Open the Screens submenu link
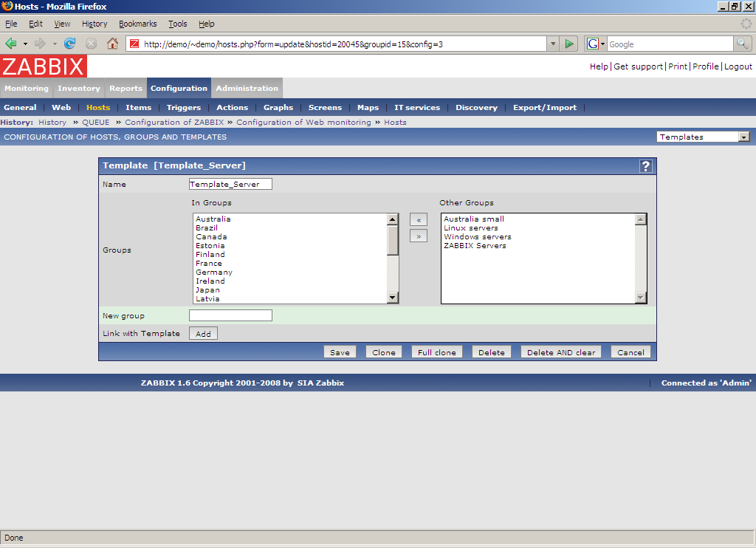The image size is (756, 548). [325, 108]
